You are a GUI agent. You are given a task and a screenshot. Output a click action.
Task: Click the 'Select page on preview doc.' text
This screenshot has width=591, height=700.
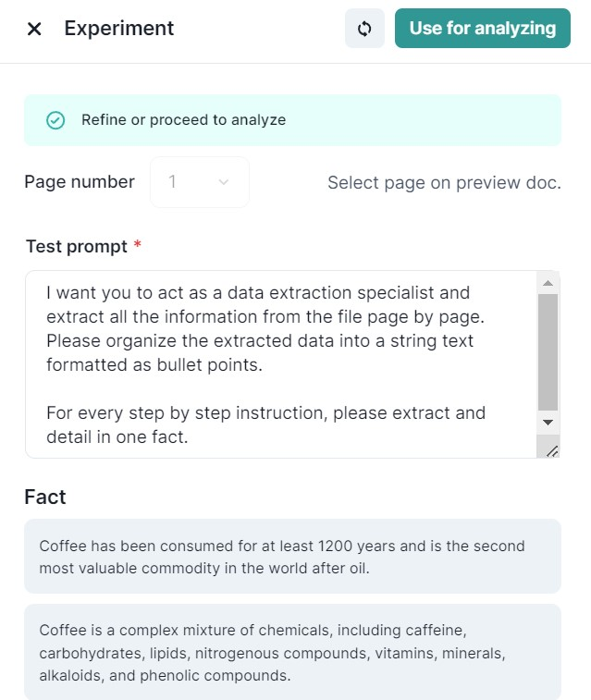pos(444,182)
